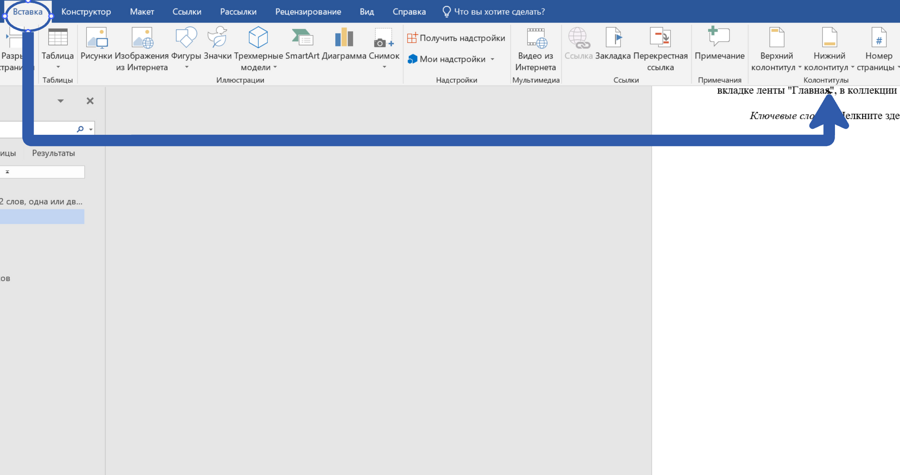Expand Верхний колонтитул header menu
This screenshot has height=475, width=900.
799,67
